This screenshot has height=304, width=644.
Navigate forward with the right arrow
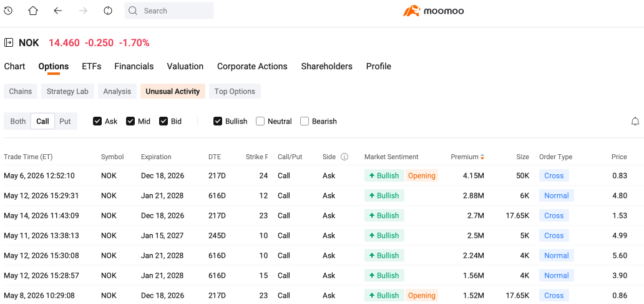(x=84, y=11)
